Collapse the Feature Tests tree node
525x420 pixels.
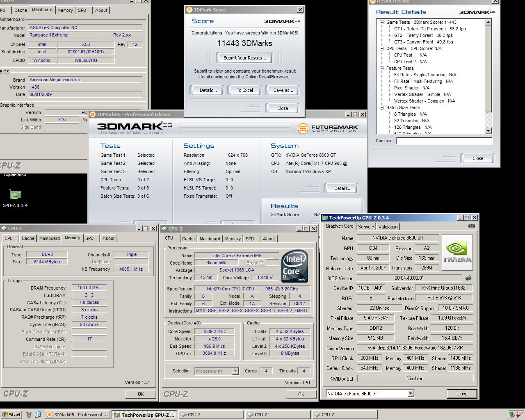click(382, 68)
